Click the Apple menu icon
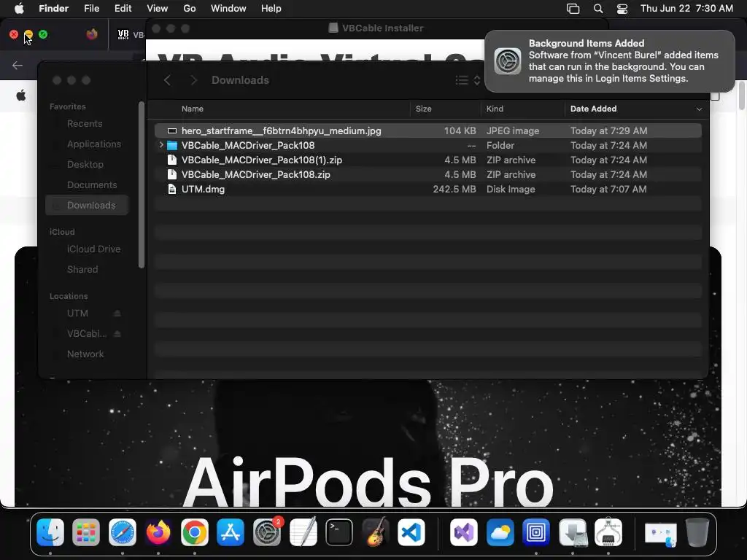The height and width of the screenshot is (560, 747). pos(20,8)
